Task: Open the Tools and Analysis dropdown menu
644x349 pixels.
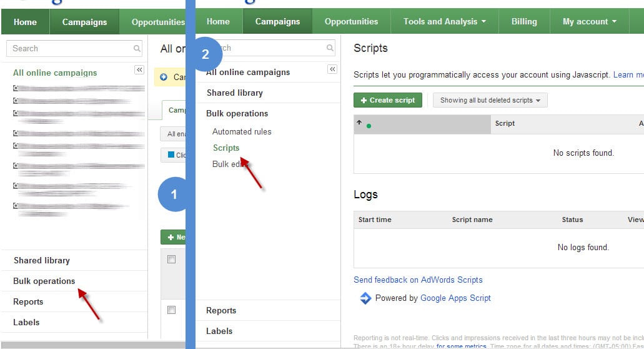Action: pos(444,21)
